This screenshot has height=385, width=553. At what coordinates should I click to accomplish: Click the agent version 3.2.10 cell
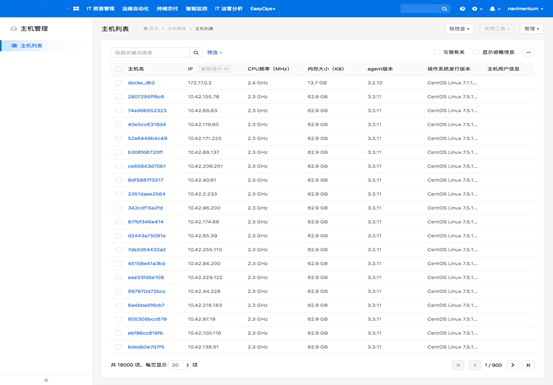[375, 83]
